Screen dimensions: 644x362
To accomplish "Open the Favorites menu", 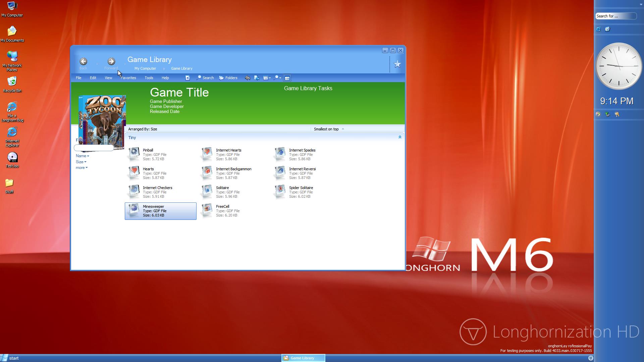I will point(128,78).
